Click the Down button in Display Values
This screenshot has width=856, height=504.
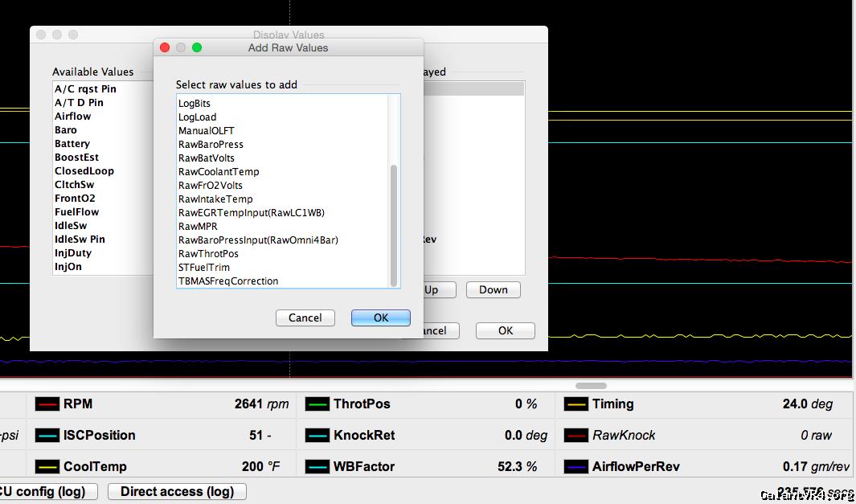493,290
